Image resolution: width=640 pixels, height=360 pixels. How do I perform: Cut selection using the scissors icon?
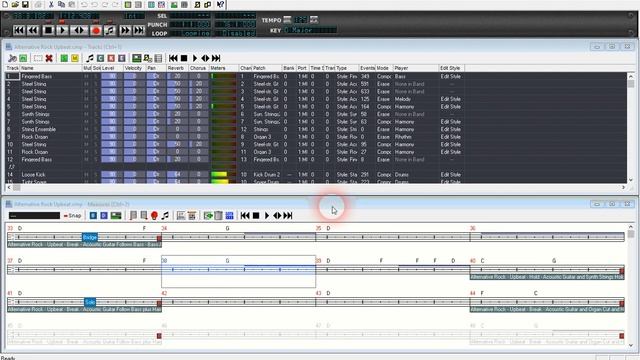51,4
